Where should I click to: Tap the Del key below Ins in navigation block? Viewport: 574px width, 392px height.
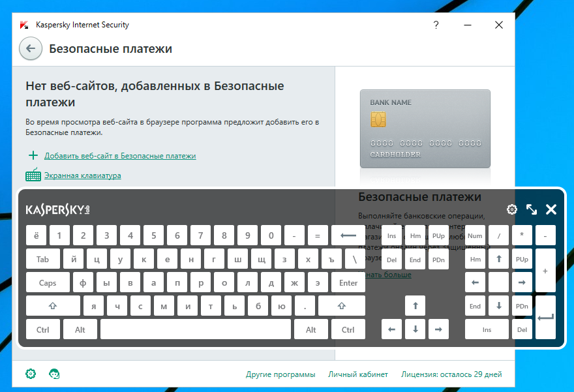(x=392, y=259)
